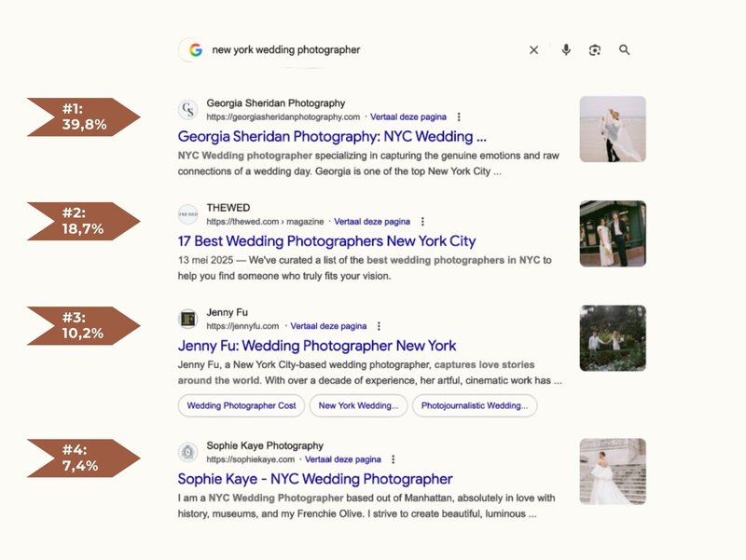Click the georgiasheridanphotography.com URL text
This screenshot has height=560, width=746.
(283, 117)
